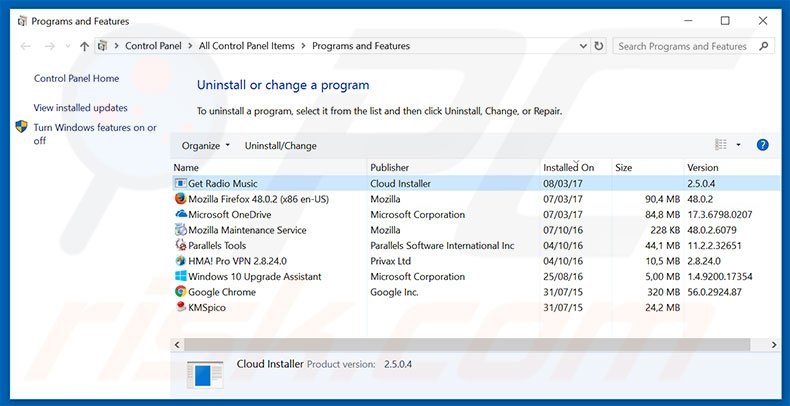
Task: Open Control Panel Home link
Action: click(x=76, y=79)
